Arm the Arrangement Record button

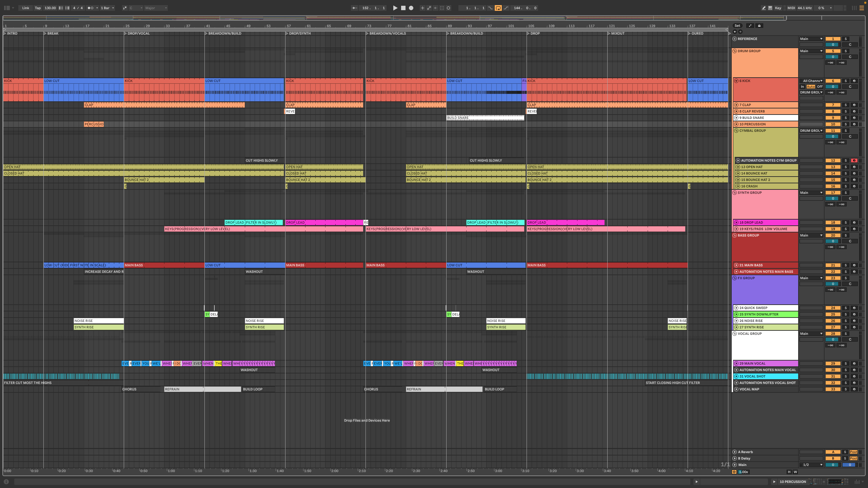[411, 8]
